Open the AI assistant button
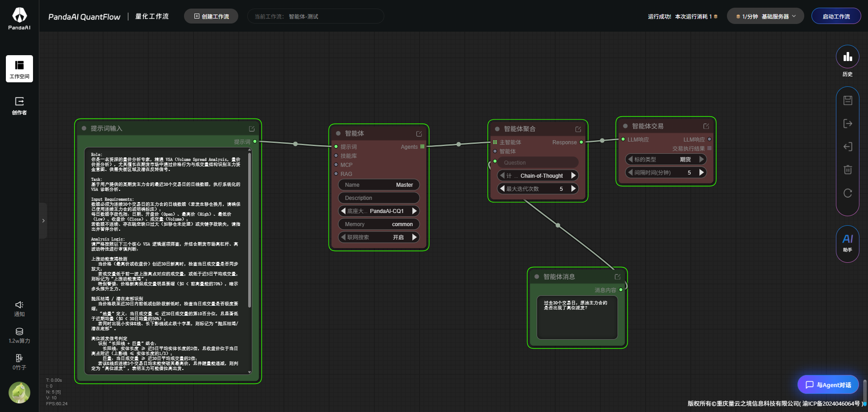This screenshot has width=868, height=412. click(x=847, y=243)
